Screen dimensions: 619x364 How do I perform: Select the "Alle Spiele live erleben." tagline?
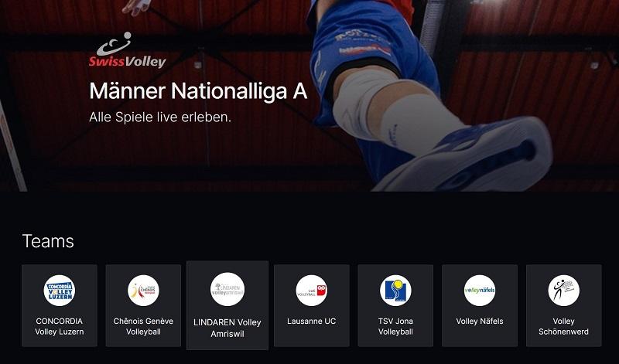160,117
